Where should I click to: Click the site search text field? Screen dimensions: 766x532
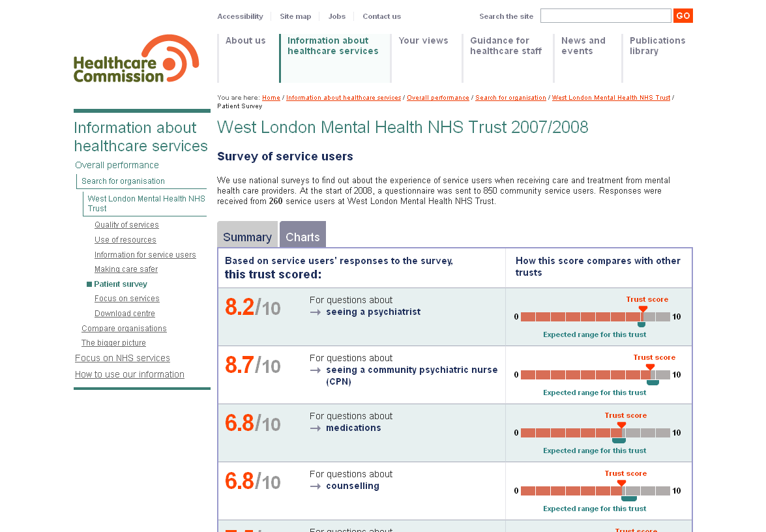coord(605,16)
